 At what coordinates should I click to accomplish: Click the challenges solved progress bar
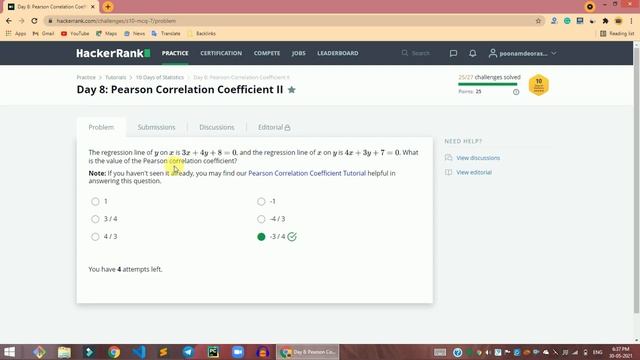tap(488, 84)
